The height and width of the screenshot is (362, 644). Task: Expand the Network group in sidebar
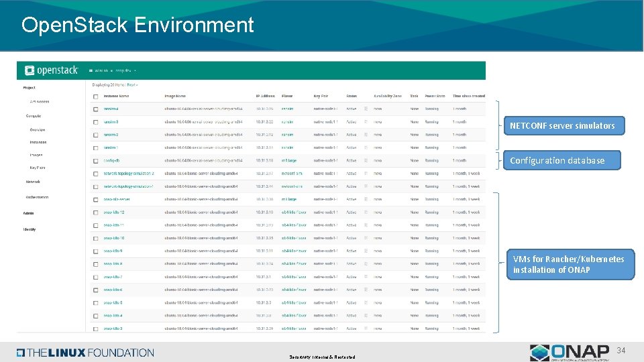point(33,182)
